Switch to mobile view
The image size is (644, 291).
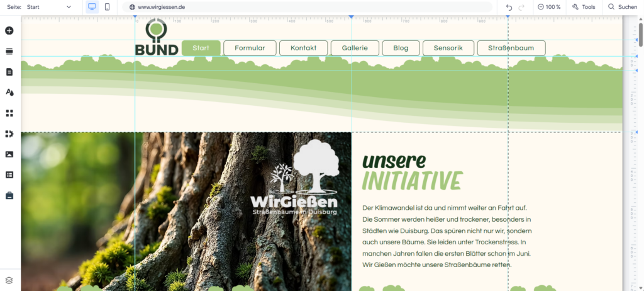pyautogui.click(x=108, y=7)
